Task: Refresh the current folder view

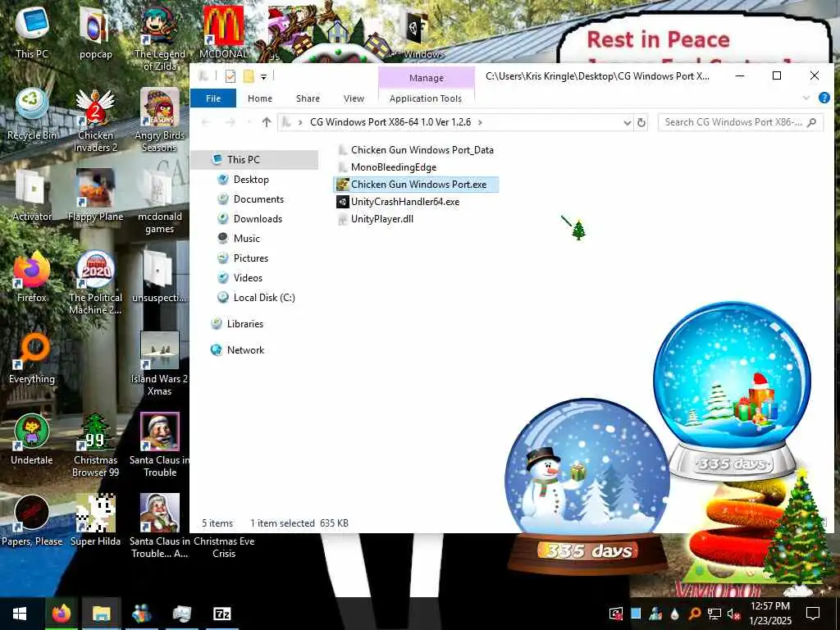Action: 641,123
